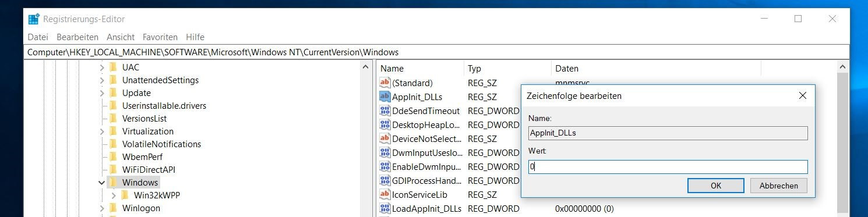This screenshot has height=217, width=868.
Task: Select the Update folder icon
Action: pyautogui.click(x=113, y=93)
